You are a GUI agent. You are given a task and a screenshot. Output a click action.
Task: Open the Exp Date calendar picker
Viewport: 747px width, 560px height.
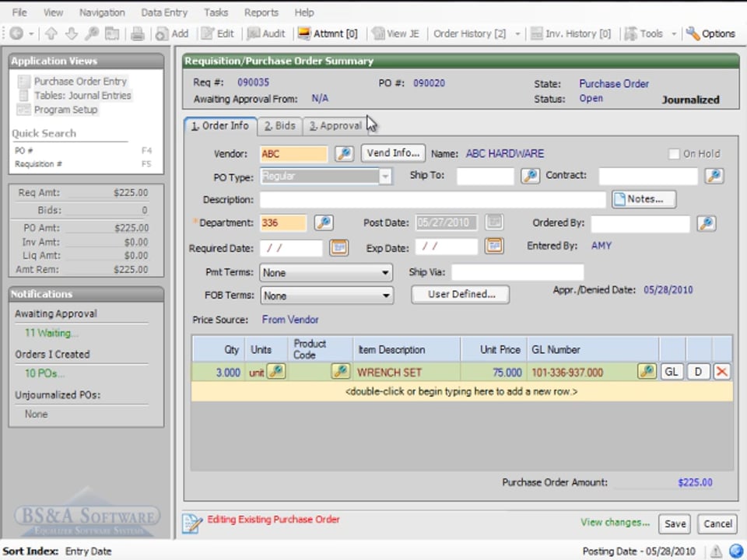tap(494, 247)
